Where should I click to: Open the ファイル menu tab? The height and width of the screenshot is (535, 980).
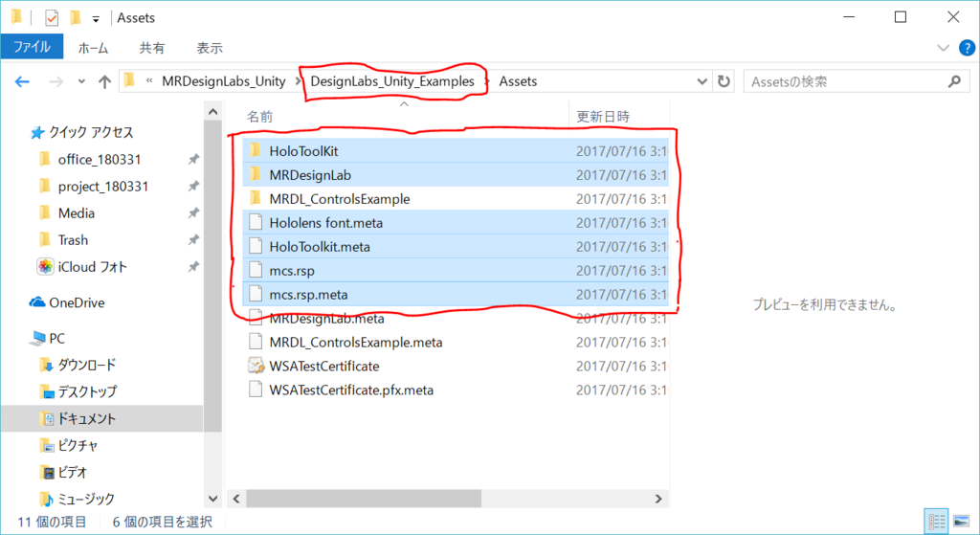pyautogui.click(x=32, y=47)
